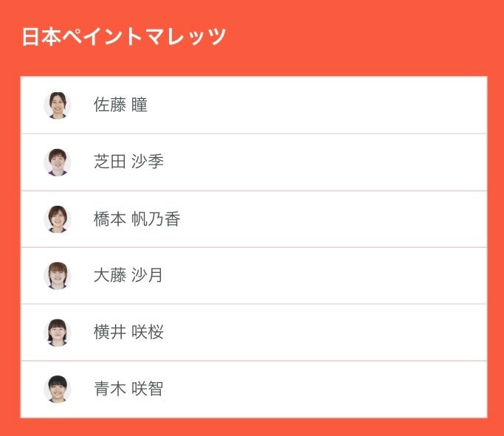This screenshot has height=436, width=504.
Task: Select the avatar icon for 橋本 帆乃香
Action: (57, 219)
